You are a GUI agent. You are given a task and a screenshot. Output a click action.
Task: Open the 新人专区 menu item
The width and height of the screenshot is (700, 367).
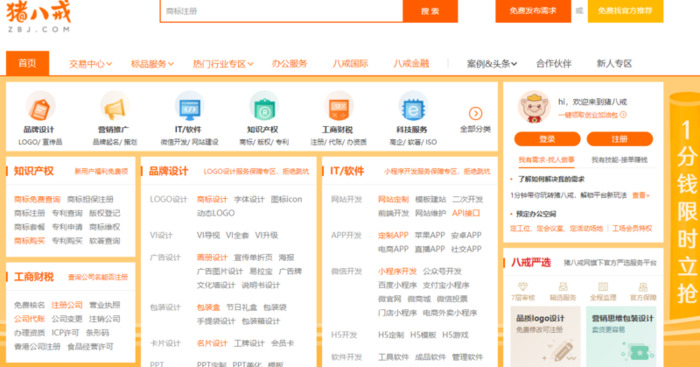pyautogui.click(x=614, y=64)
